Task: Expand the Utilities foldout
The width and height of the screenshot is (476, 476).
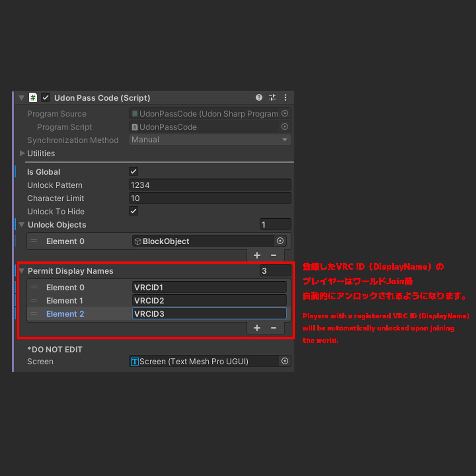Action: (22, 153)
